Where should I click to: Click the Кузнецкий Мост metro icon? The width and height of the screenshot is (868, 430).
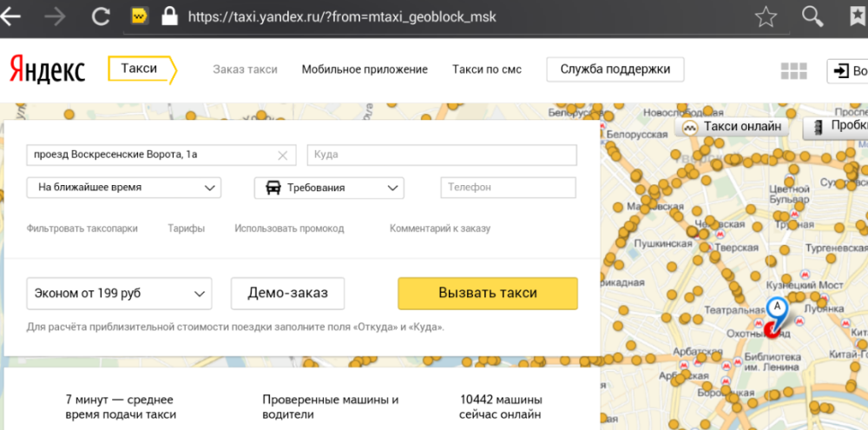click(x=806, y=273)
